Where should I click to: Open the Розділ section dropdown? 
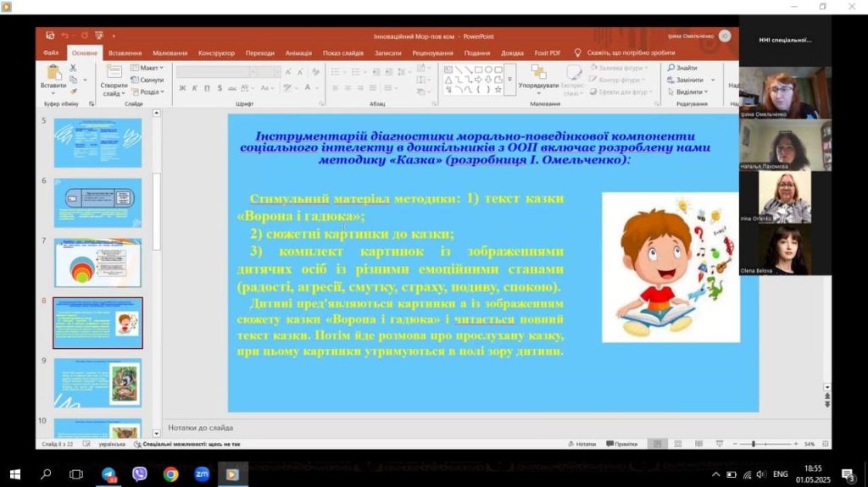(148, 91)
